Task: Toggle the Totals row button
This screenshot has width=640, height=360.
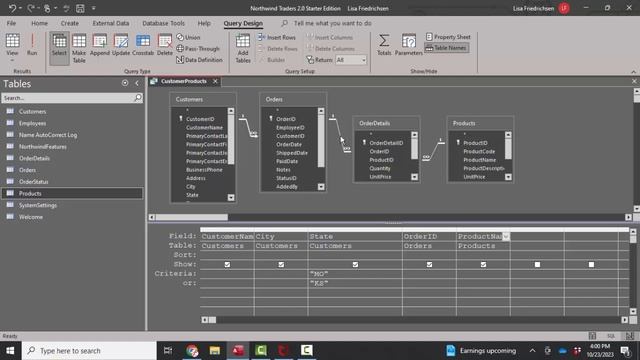Action: tap(384, 45)
